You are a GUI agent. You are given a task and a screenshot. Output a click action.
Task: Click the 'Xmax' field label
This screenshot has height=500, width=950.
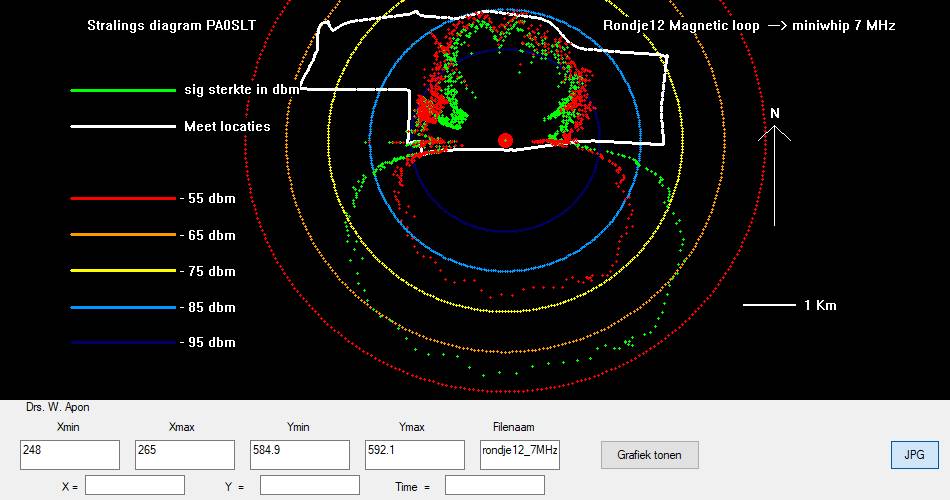click(x=182, y=427)
